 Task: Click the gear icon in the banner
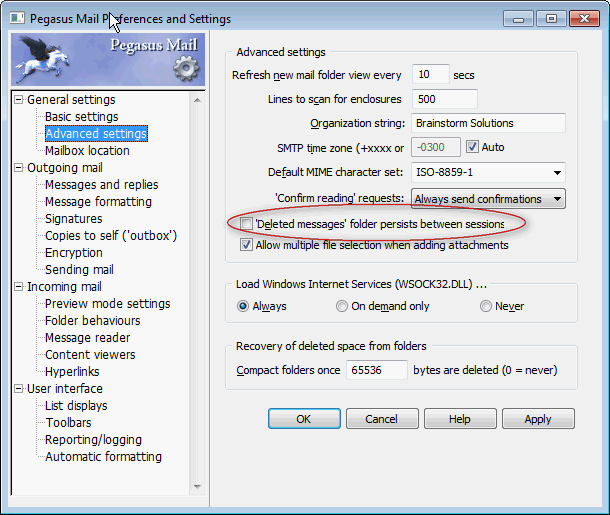[186, 68]
